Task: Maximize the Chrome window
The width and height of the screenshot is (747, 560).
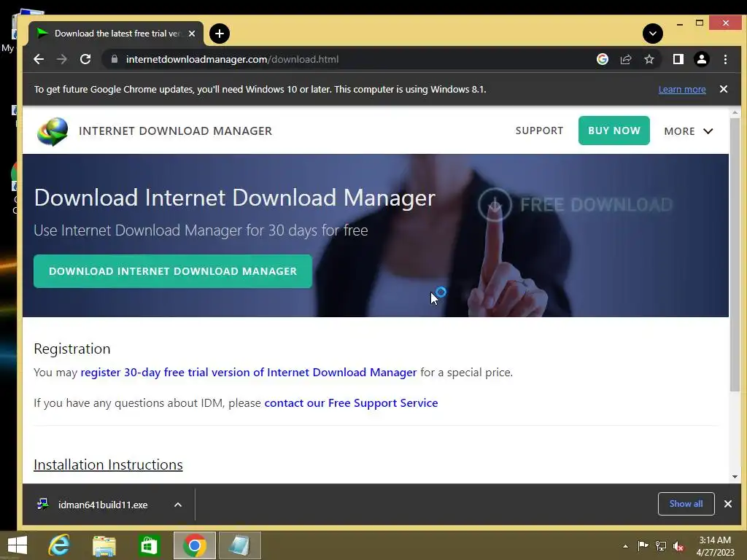Action: [700, 23]
